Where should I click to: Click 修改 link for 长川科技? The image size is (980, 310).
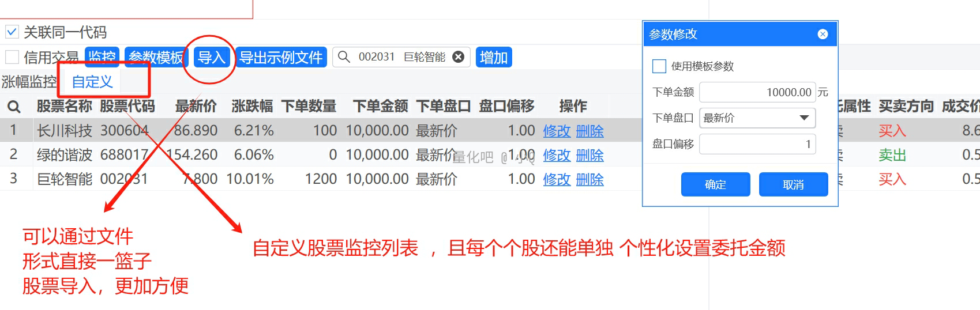(556, 131)
